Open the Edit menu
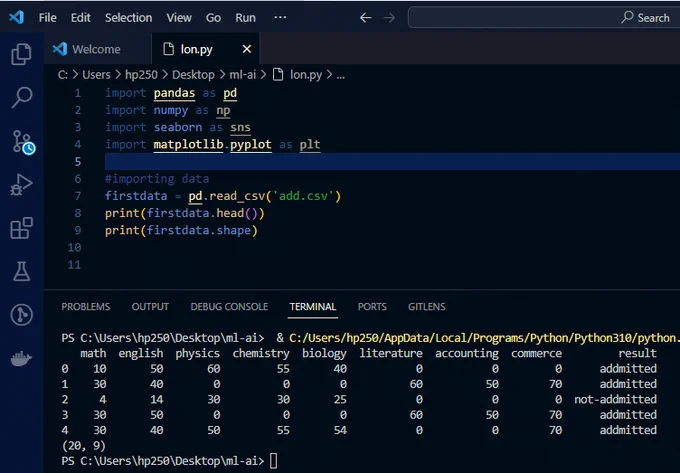This screenshot has width=680, height=473. pos(81,18)
